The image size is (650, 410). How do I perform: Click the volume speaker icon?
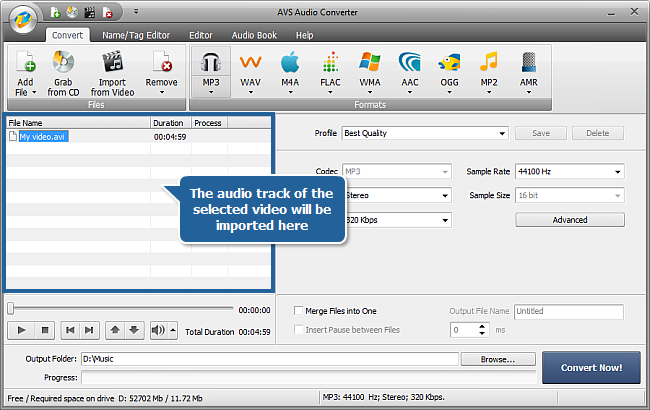pos(158,330)
